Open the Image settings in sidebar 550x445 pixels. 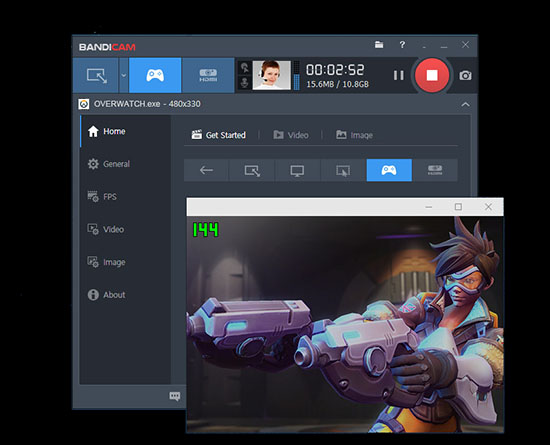106,262
